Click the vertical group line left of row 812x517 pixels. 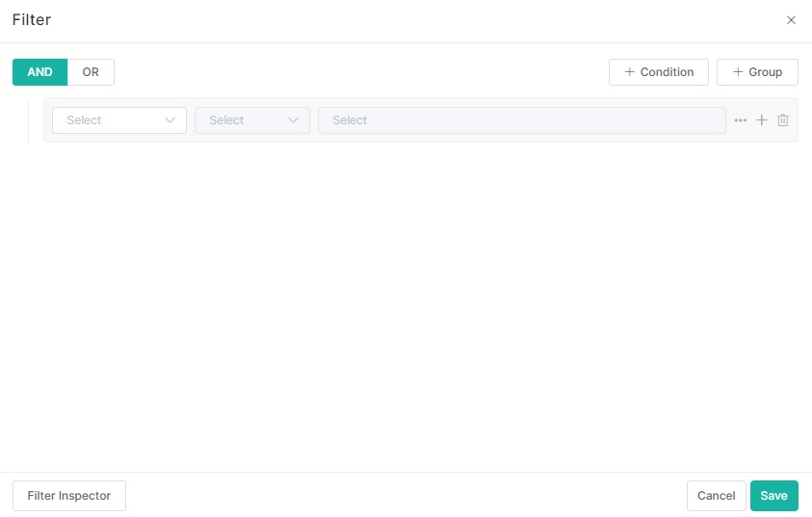tap(28, 120)
